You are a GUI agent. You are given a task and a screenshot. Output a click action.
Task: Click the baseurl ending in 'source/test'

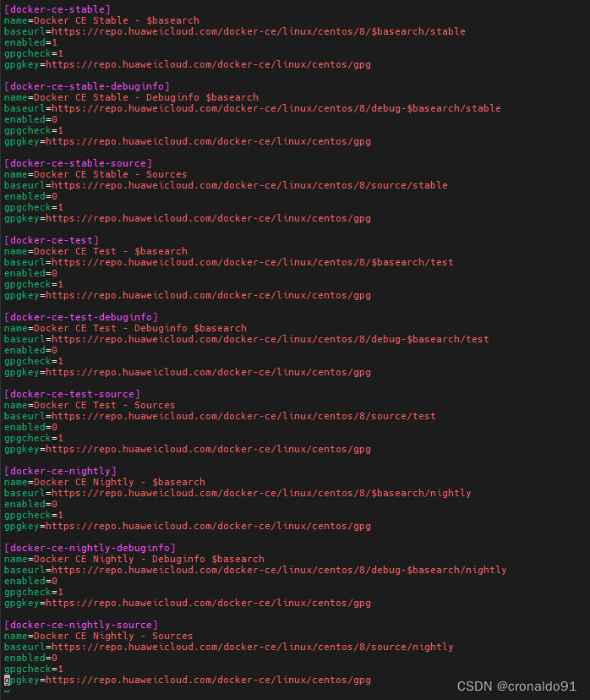coord(220,416)
